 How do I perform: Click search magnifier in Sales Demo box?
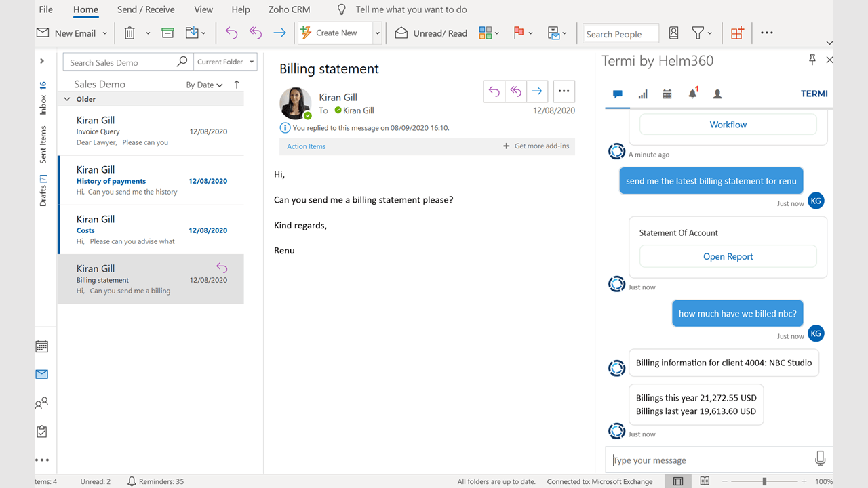pos(182,62)
